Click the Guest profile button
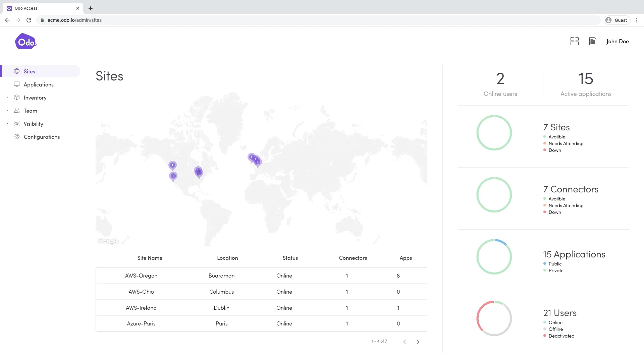Viewport: 644px width, 362px height. click(617, 20)
